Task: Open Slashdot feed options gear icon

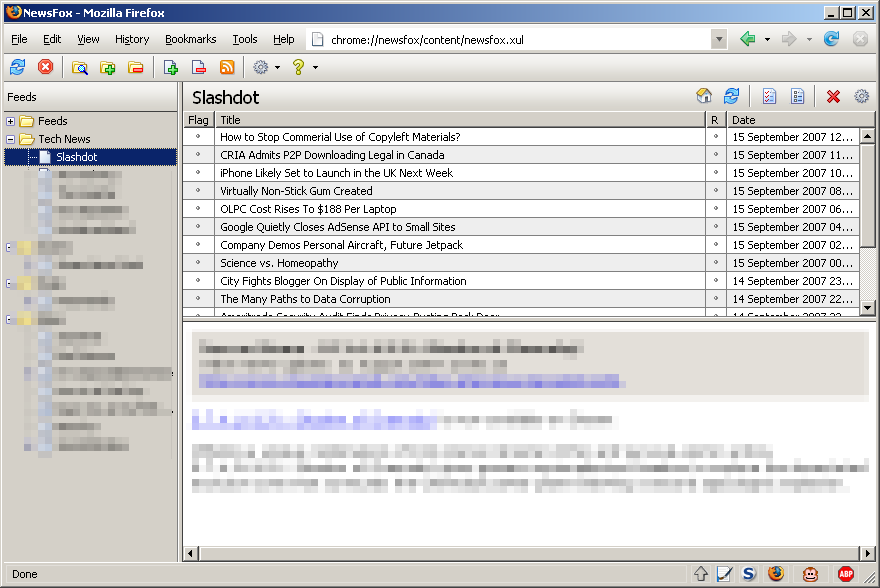Action: 861,97
